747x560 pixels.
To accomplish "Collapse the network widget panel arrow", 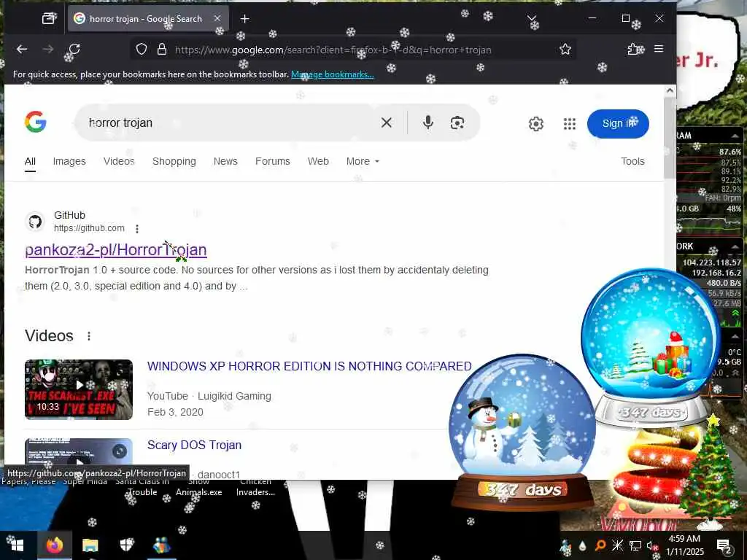I will (x=735, y=246).
